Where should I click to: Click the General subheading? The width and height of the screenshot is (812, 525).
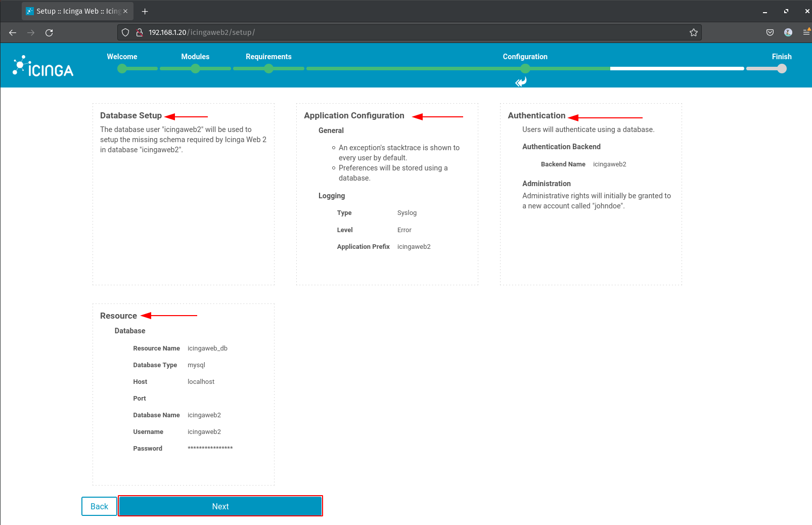point(331,130)
